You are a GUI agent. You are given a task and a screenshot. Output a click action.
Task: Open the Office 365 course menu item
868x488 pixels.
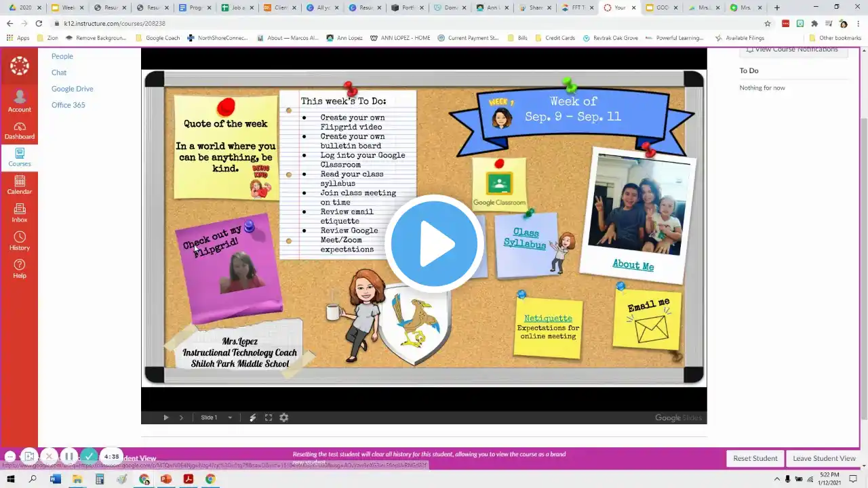pos(68,105)
